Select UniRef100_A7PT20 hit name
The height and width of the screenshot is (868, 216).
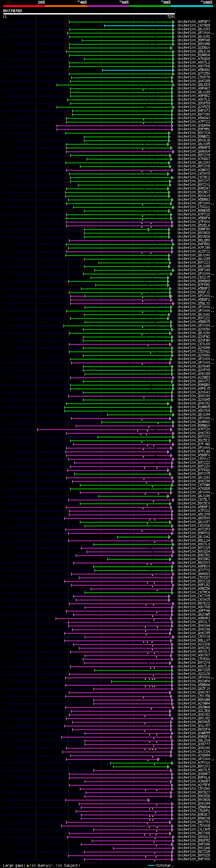[x=194, y=429]
